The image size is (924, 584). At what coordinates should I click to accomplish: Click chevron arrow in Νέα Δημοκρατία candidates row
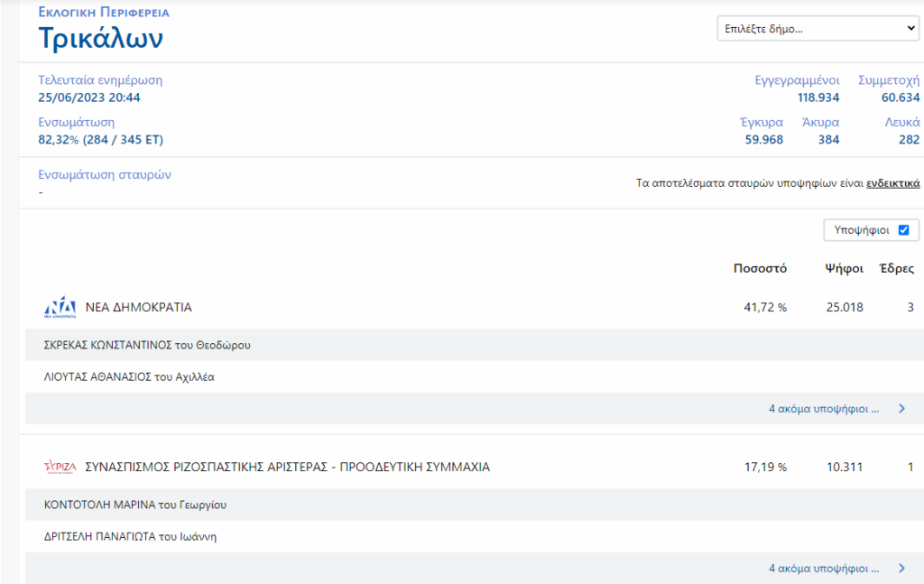901,408
